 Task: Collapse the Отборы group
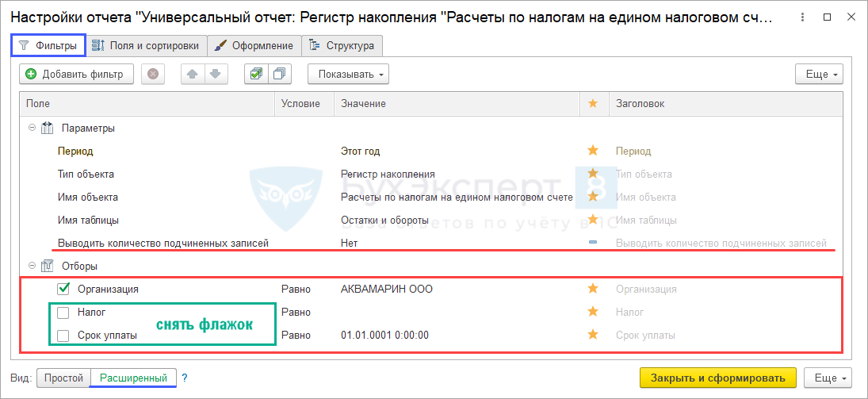(32, 267)
